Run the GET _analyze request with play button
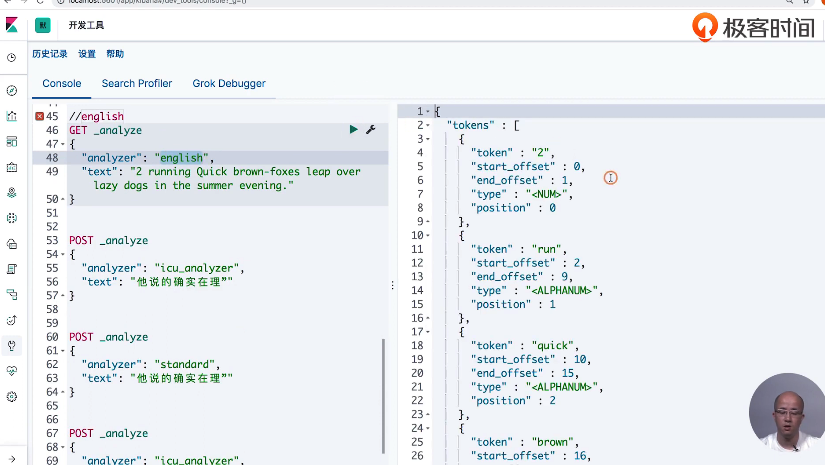The height and width of the screenshot is (465, 825). (353, 130)
